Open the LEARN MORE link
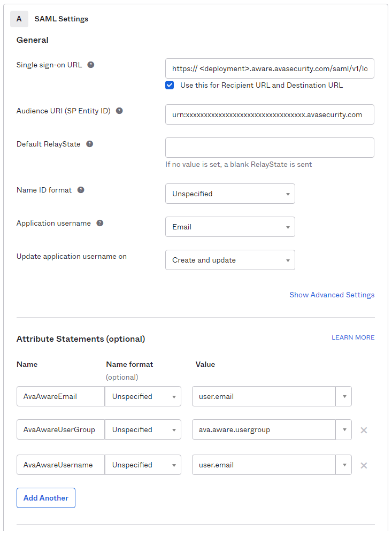The image size is (392, 538). pos(353,337)
